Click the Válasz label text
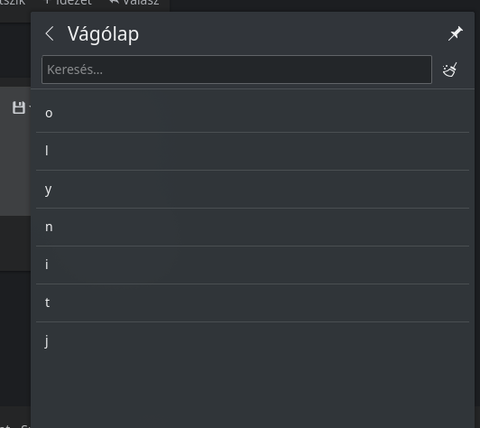 (141, 3)
